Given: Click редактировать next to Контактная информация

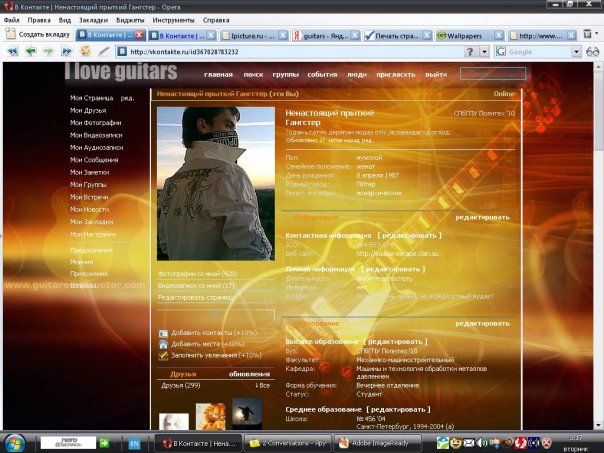Looking at the screenshot, I should pyautogui.click(x=409, y=235).
